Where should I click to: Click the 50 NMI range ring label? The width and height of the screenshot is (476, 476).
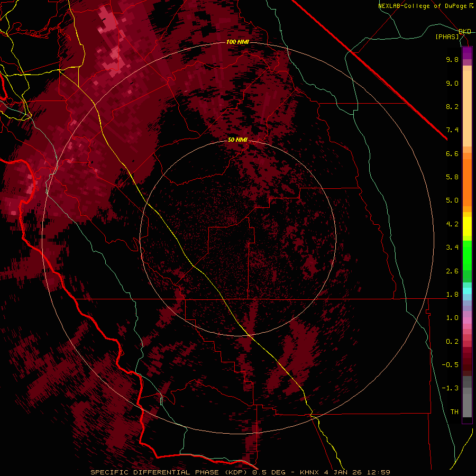(x=237, y=140)
